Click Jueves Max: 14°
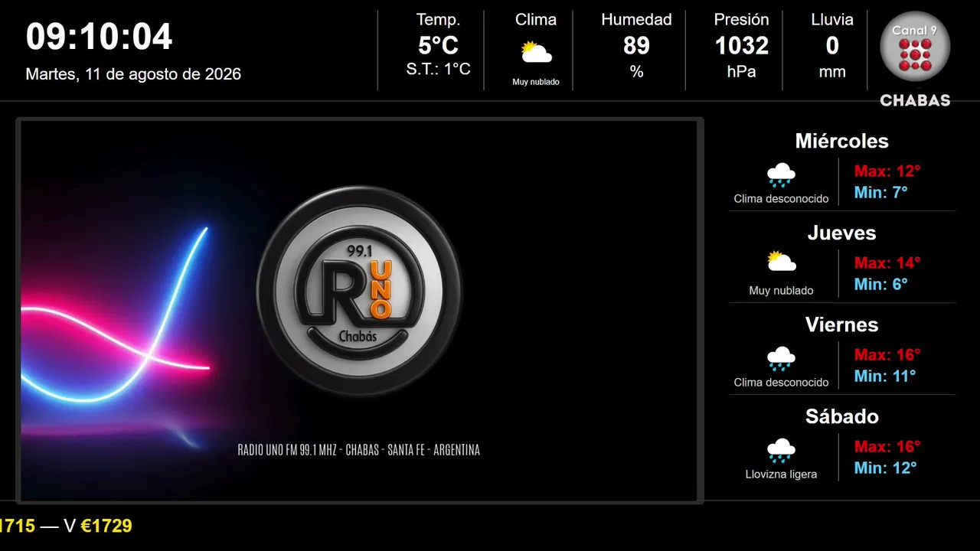 [x=887, y=262]
